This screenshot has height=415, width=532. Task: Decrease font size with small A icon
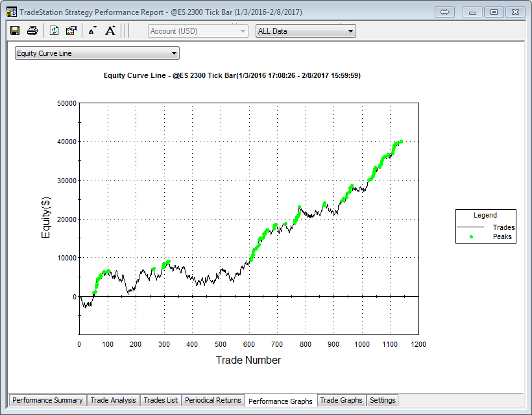pyautogui.click(x=92, y=31)
